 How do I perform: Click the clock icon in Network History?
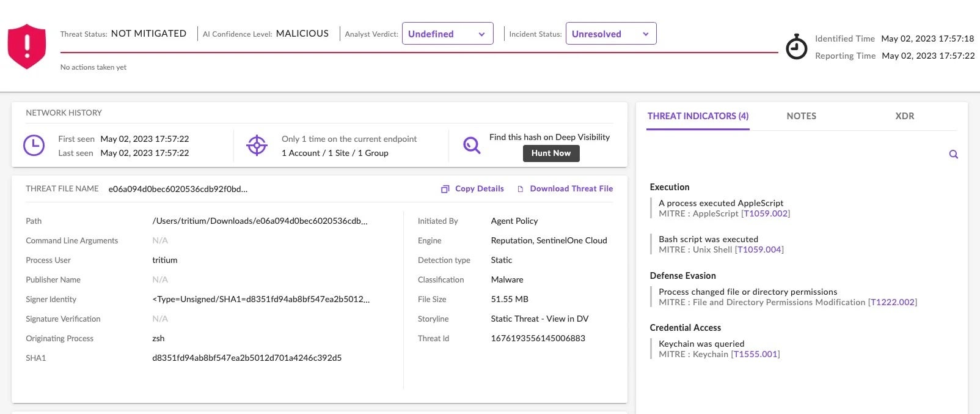tap(34, 146)
